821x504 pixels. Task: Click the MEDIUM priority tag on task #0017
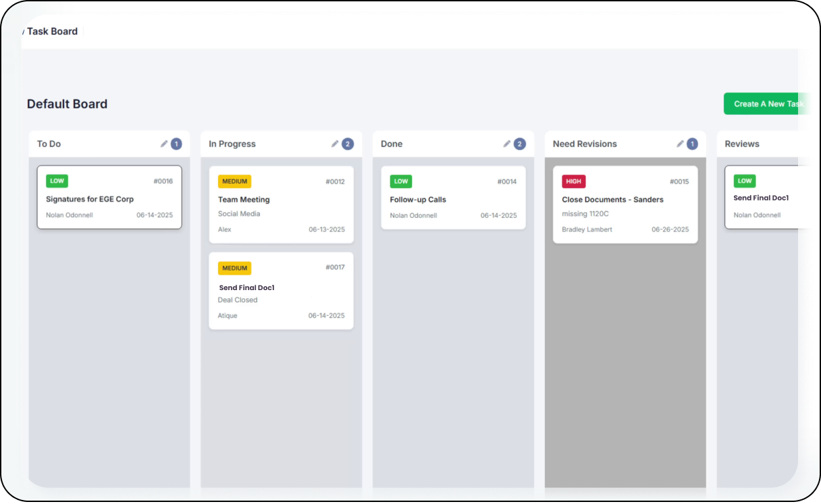(x=234, y=268)
